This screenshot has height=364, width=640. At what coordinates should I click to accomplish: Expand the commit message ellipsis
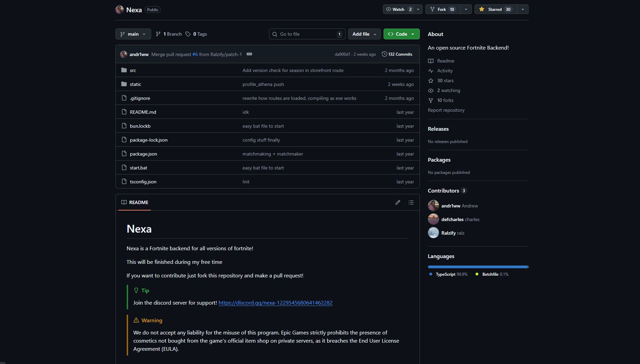[249, 54]
